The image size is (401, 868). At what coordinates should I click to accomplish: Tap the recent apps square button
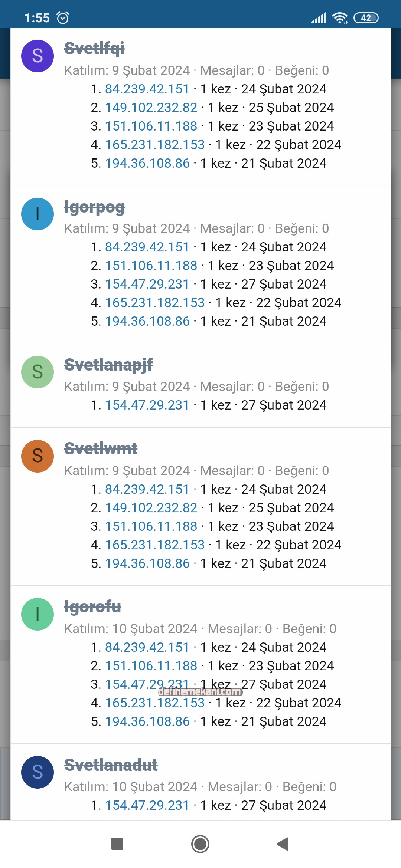pyautogui.click(x=117, y=844)
